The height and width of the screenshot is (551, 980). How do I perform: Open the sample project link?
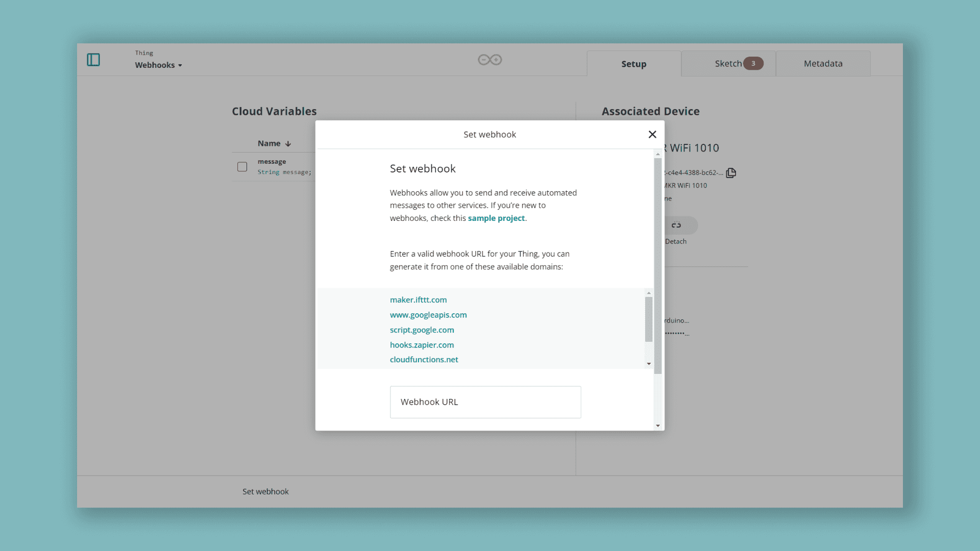click(x=496, y=218)
